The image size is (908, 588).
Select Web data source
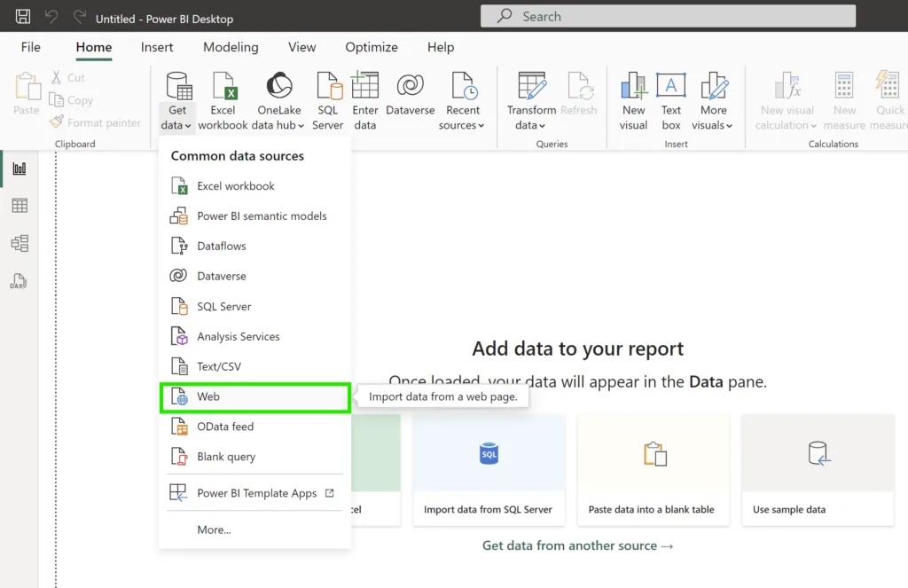pyautogui.click(x=254, y=396)
